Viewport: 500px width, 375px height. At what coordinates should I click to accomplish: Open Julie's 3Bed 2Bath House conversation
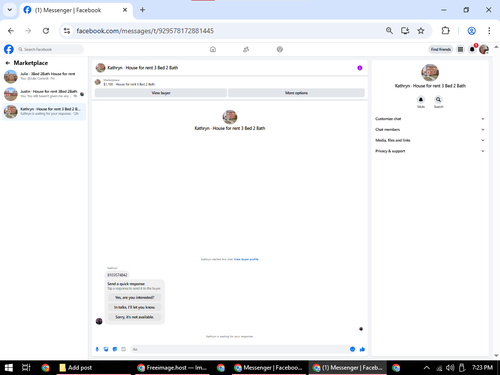44,76
